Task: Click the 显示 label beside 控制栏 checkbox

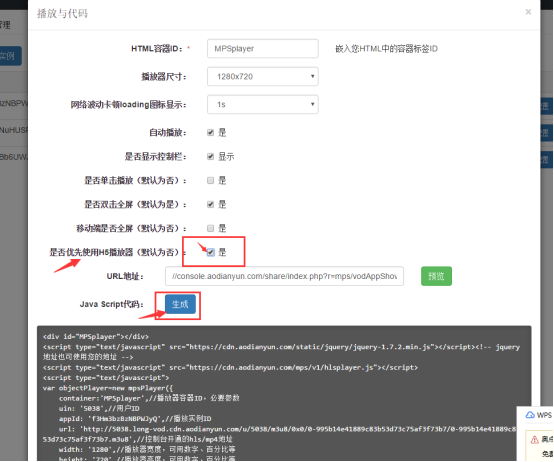Action: coord(226,156)
